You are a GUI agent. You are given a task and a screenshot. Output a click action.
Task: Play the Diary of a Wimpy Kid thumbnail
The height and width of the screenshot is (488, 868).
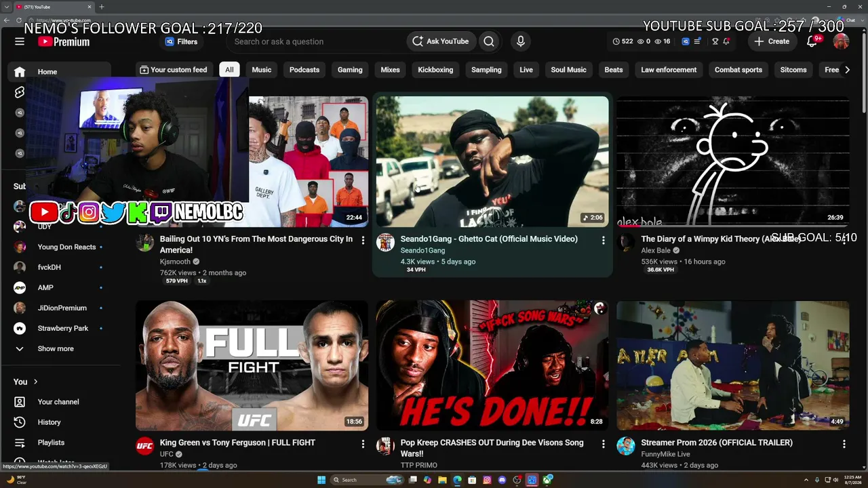coord(733,161)
